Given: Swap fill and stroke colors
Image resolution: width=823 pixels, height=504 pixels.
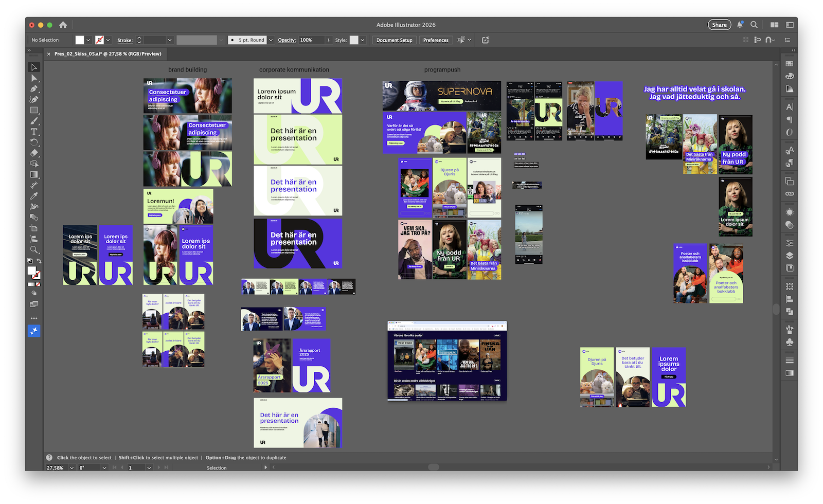Looking at the screenshot, I should (x=39, y=261).
